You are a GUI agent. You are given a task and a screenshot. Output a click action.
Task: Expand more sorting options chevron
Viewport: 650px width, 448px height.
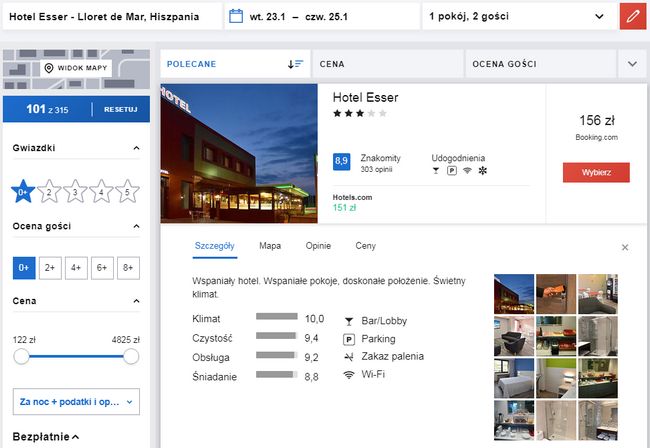(x=632, y=64)
